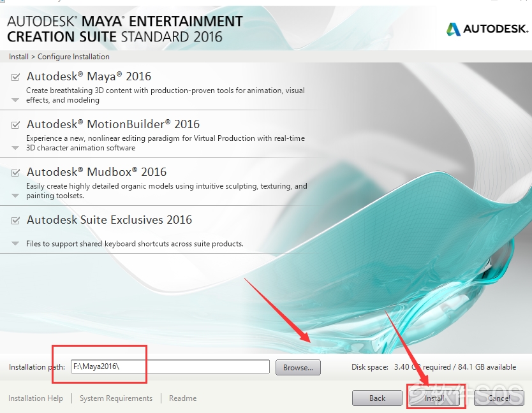
Task: Open the Readme link
Action: (x=183, y=398)
